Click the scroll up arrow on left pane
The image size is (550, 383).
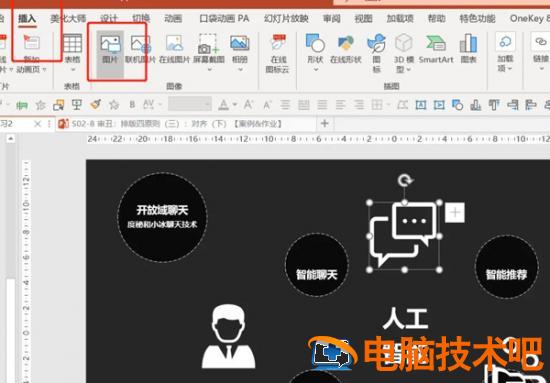tap(11, 139)
